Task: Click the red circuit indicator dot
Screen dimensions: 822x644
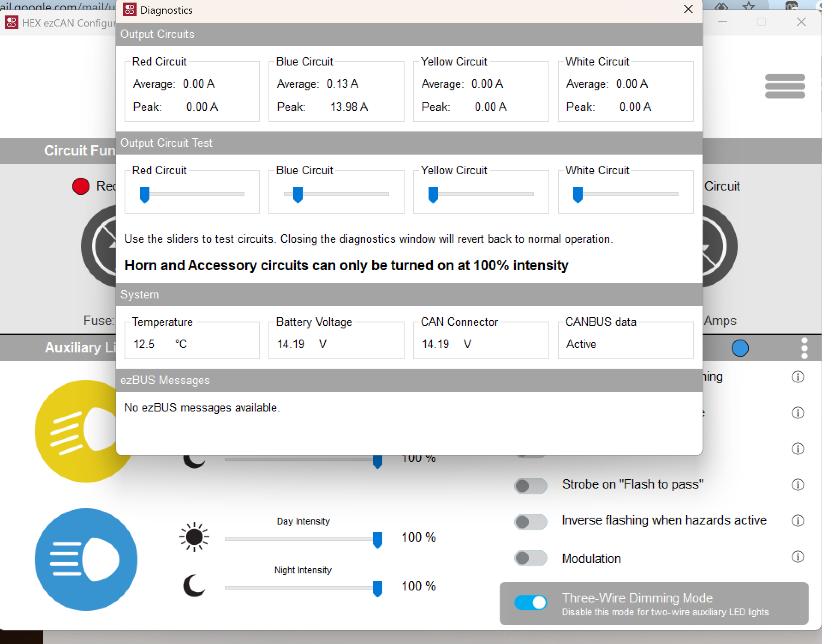Action: pos(81,186)
